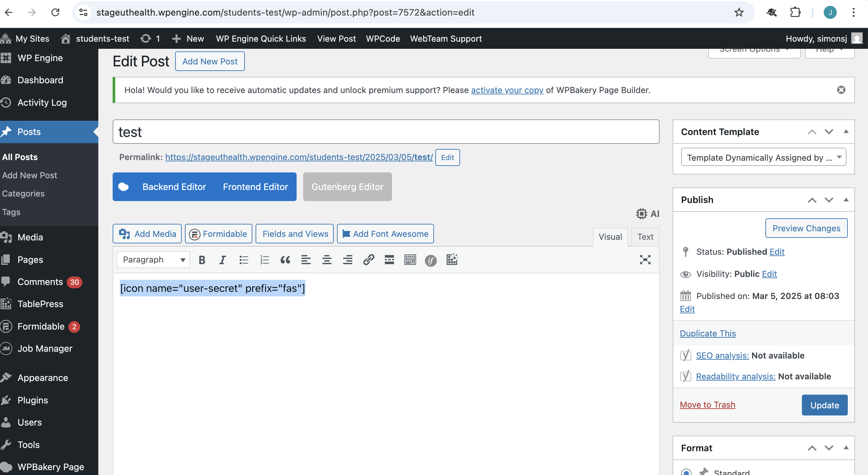Insert Read More tag

coord(389,260)
